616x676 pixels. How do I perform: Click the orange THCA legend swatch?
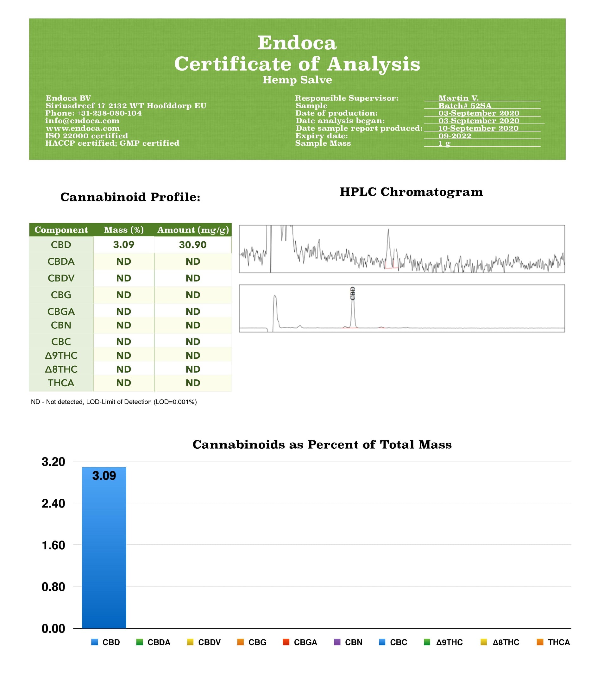point(540,642)
